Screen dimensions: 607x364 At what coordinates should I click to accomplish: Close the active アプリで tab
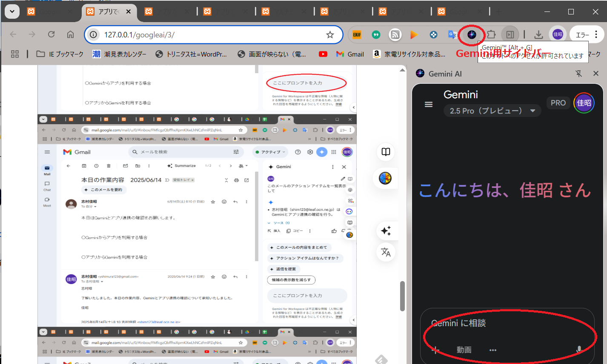[x=128, y=11]
